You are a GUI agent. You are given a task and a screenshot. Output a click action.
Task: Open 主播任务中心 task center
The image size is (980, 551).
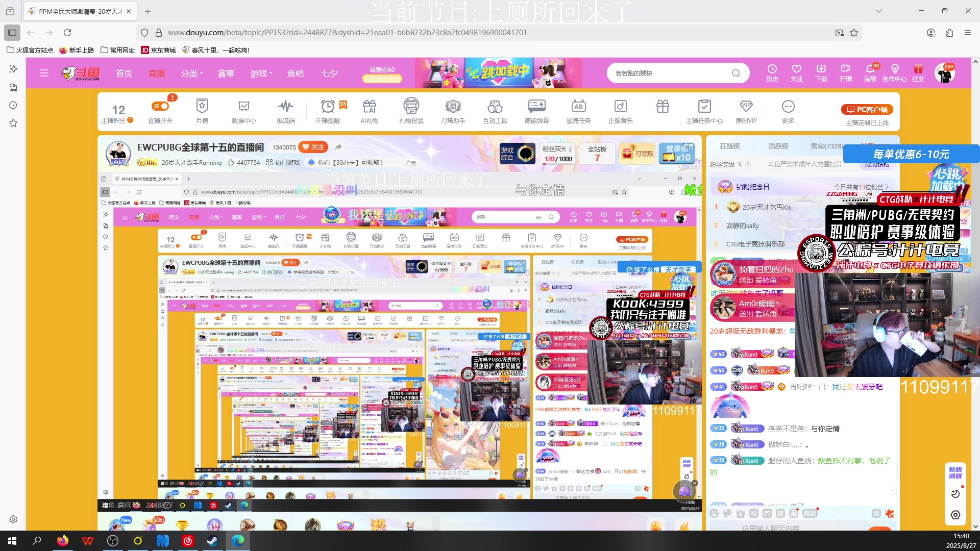point(704,111)
